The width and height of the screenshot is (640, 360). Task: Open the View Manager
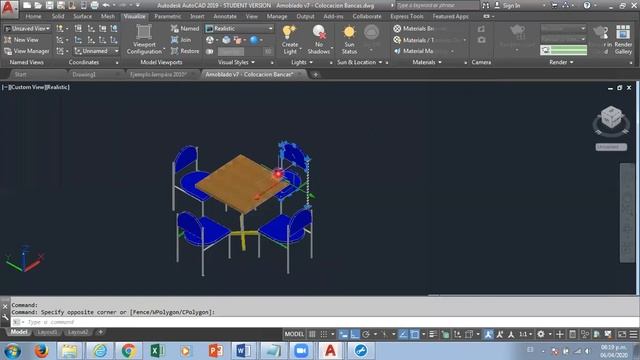27,51
